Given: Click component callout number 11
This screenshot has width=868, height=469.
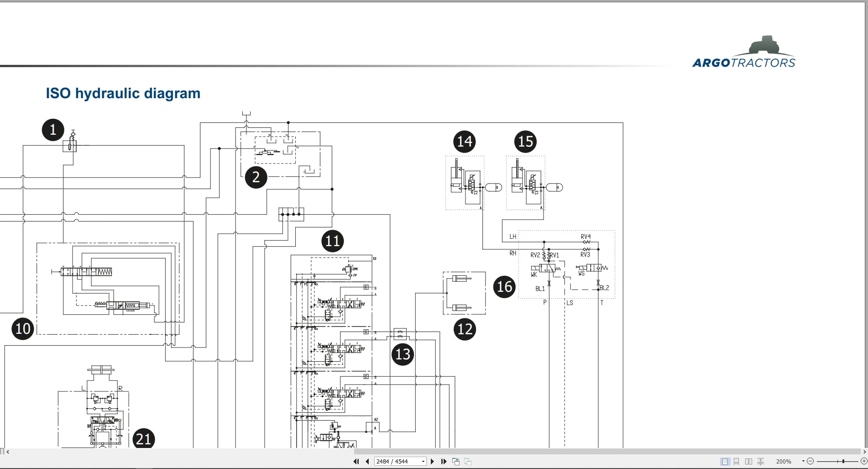Looking at the screenshot, I should tap(333, 241).
